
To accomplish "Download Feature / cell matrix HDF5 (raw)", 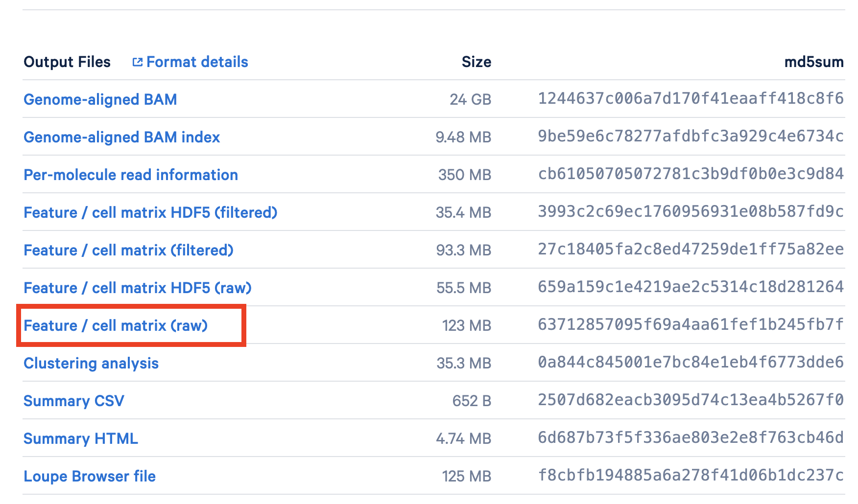I will click(137, 288).
